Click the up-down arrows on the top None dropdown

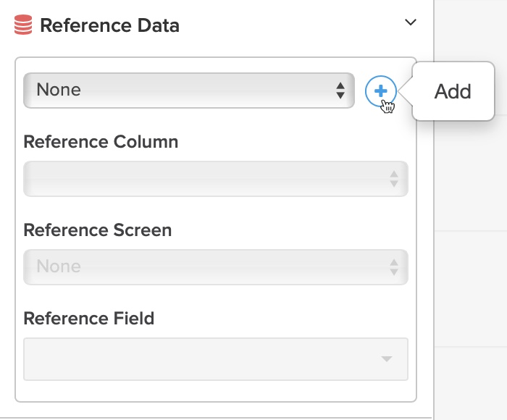pyautogui.click(x=340, y=91)
